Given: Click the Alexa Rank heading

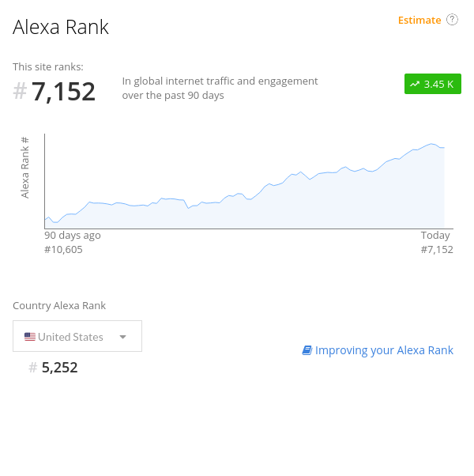Looking at the screenshot, I should click(61, 27).
